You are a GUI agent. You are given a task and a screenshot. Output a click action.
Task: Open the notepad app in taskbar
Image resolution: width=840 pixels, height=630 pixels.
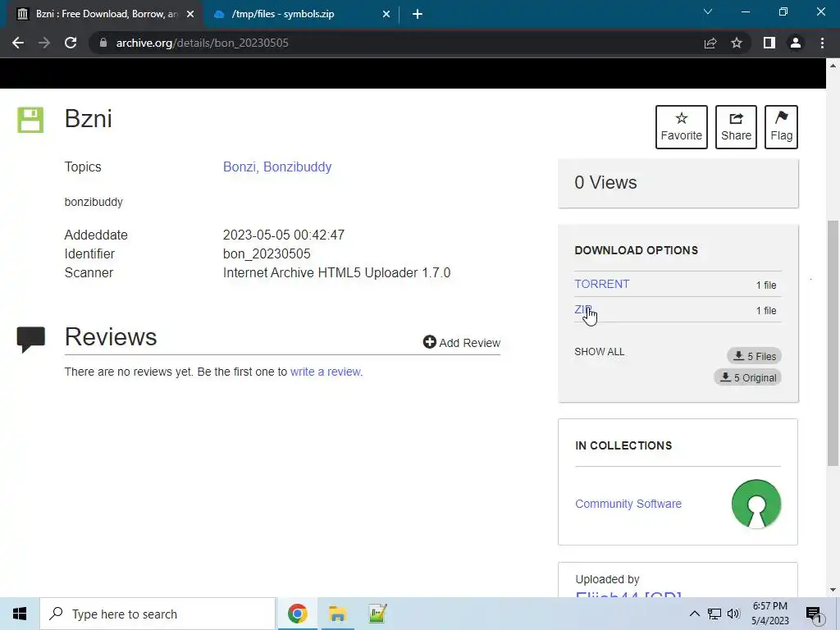(x=377, y=614)
